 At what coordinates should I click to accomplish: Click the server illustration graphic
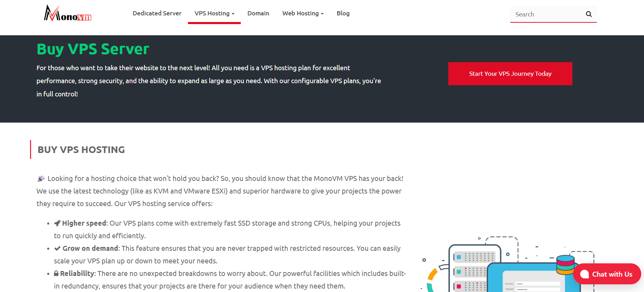click(x=508, y=264)
